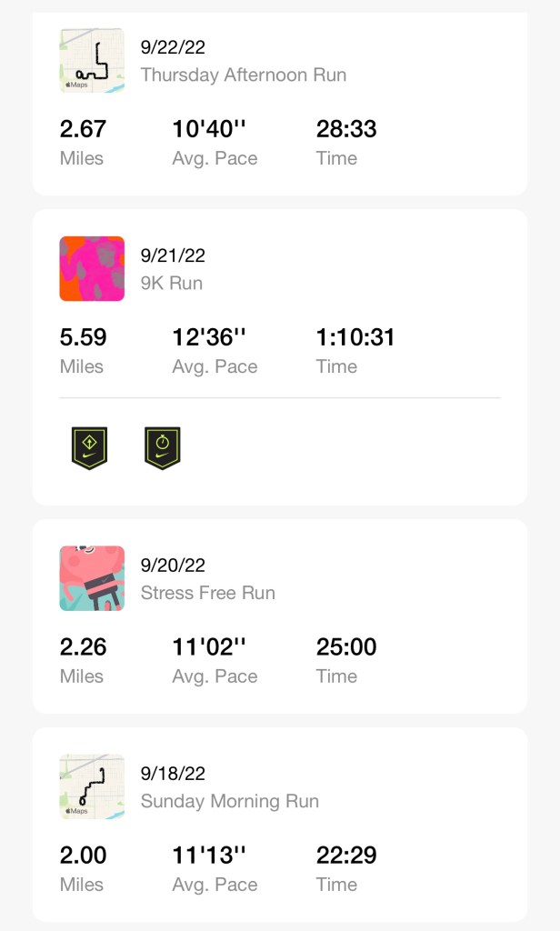The height and width of the screenshot is (931, 560).
Task: Tap the 9/22/22 date label
Action: point(173,47)
